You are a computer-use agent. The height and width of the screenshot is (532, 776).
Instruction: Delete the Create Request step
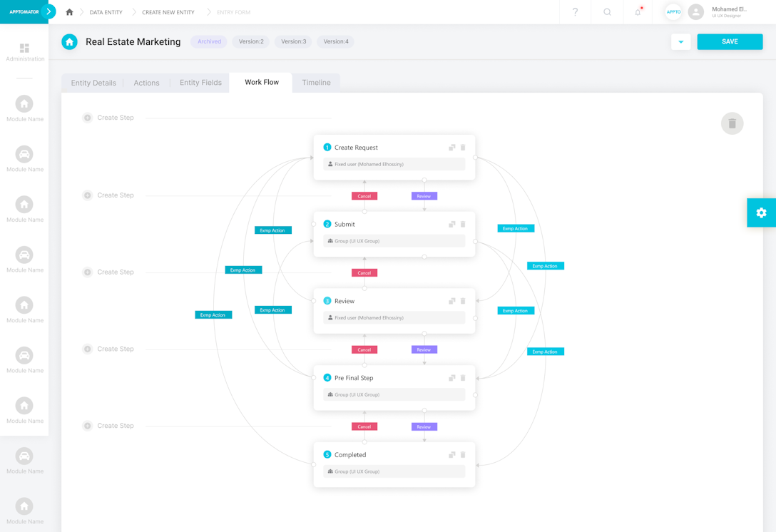pos(463,148)
